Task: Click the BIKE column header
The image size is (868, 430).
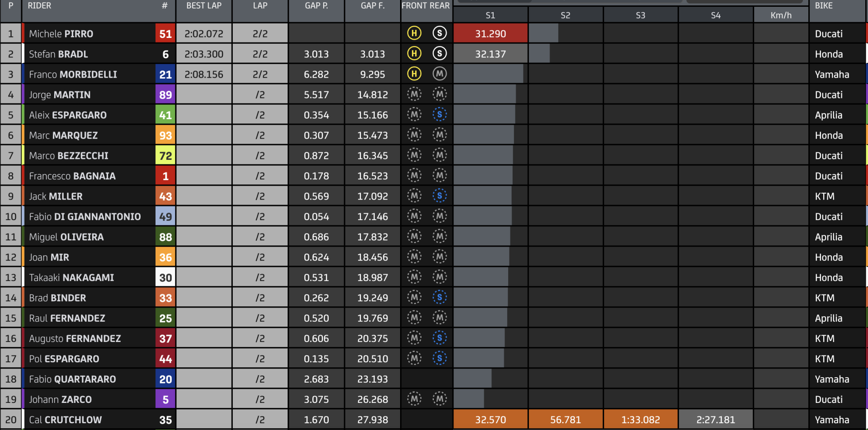Action: [824, 6]
